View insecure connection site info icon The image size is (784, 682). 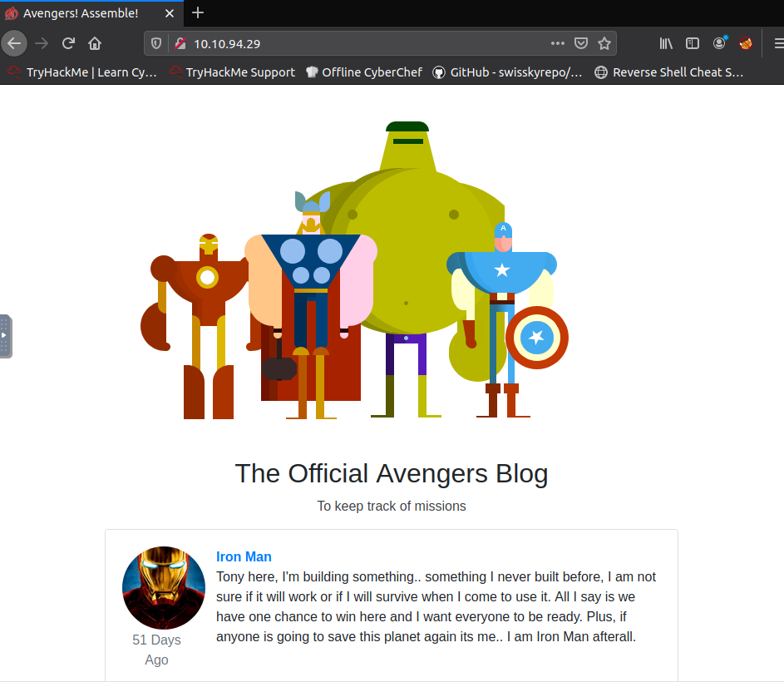pos(180,43)
